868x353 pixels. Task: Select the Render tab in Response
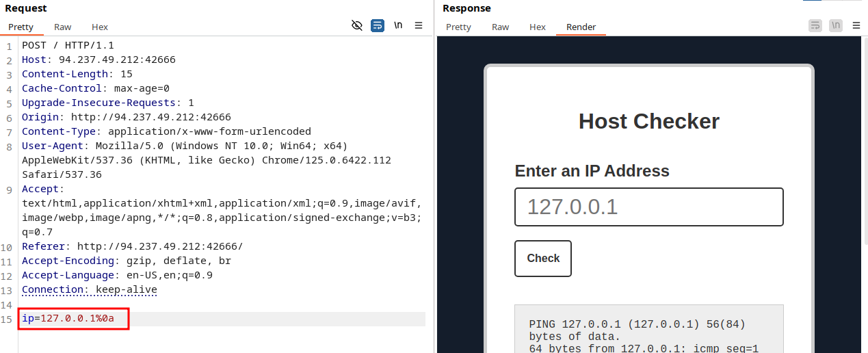coord(581,27)
